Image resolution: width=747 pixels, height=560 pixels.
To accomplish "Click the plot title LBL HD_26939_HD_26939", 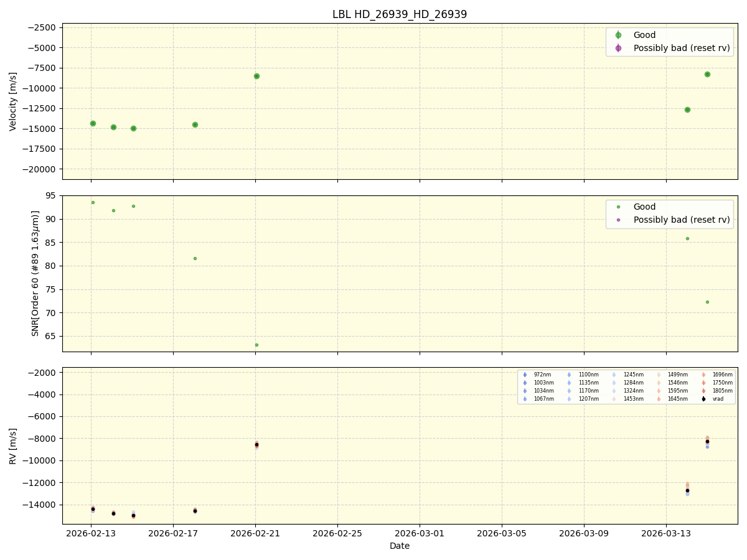I will point(400,14).
